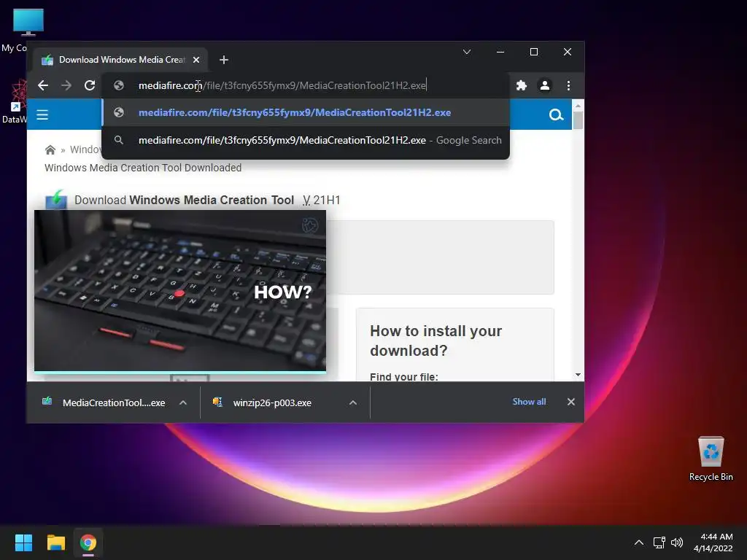
Task: Click the favorite star badge on the video
Action: (310, 225)
